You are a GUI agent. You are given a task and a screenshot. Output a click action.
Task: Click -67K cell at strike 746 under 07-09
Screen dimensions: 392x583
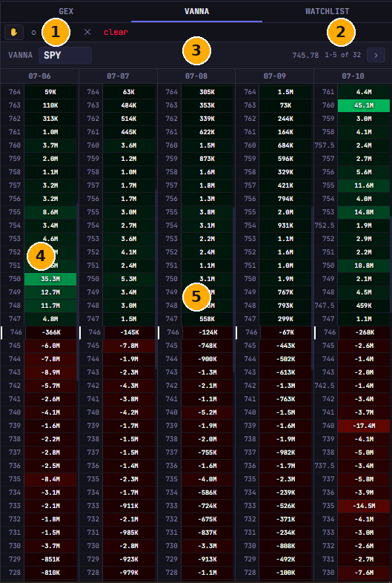[x=286, y=332]
